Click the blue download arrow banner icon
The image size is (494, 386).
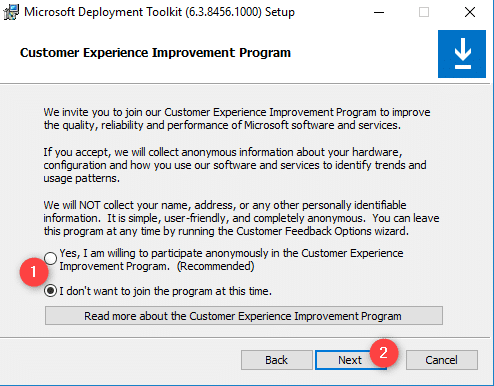coord(462,54)
